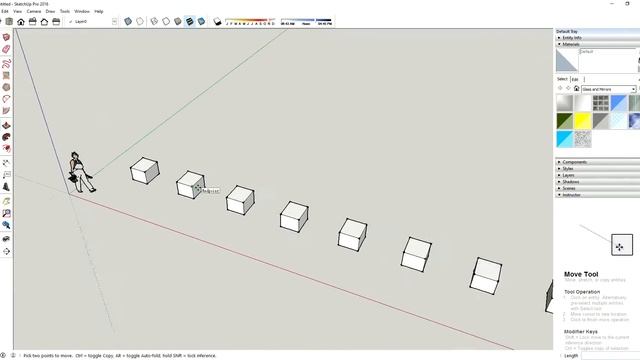This screenshot has height=360, width=640.
Task: Select the Circle tool
Action: click(x=6, y=87)
